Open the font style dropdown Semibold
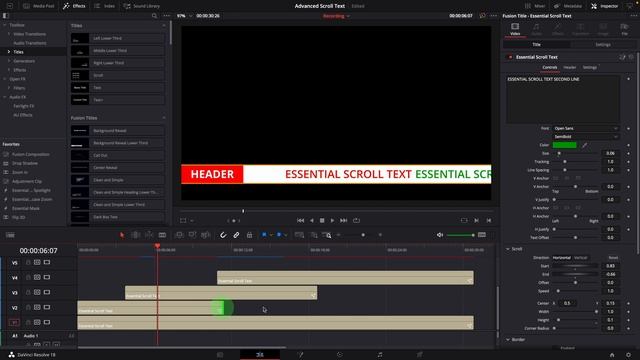This screenshot has height=360, width=640. [x=585, y=137]
